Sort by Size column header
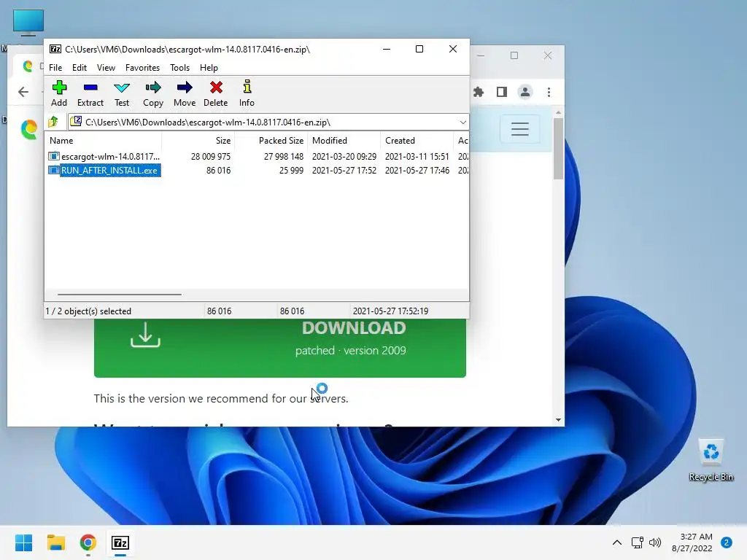747x560 pixels. 198,141
